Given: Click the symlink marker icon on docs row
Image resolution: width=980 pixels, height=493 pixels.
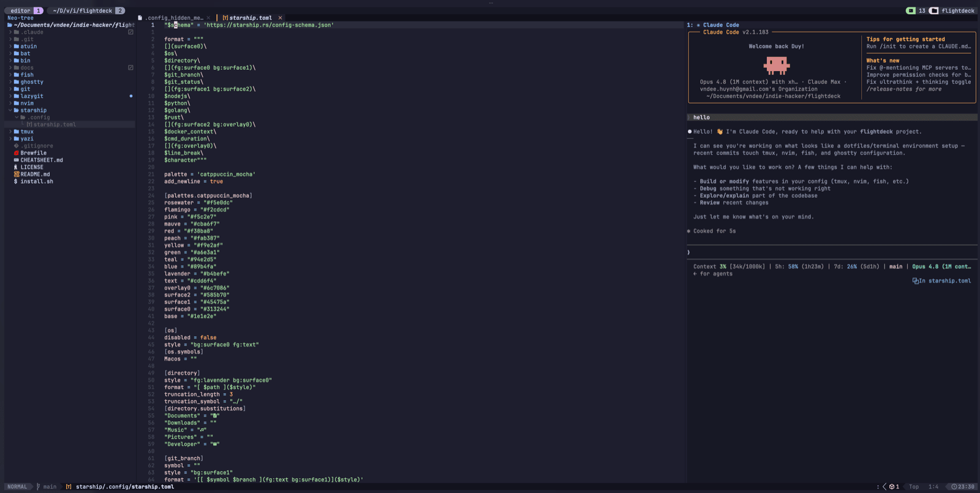Looking at the screenshot, I should pyautogui.click(x=130, y=67).
